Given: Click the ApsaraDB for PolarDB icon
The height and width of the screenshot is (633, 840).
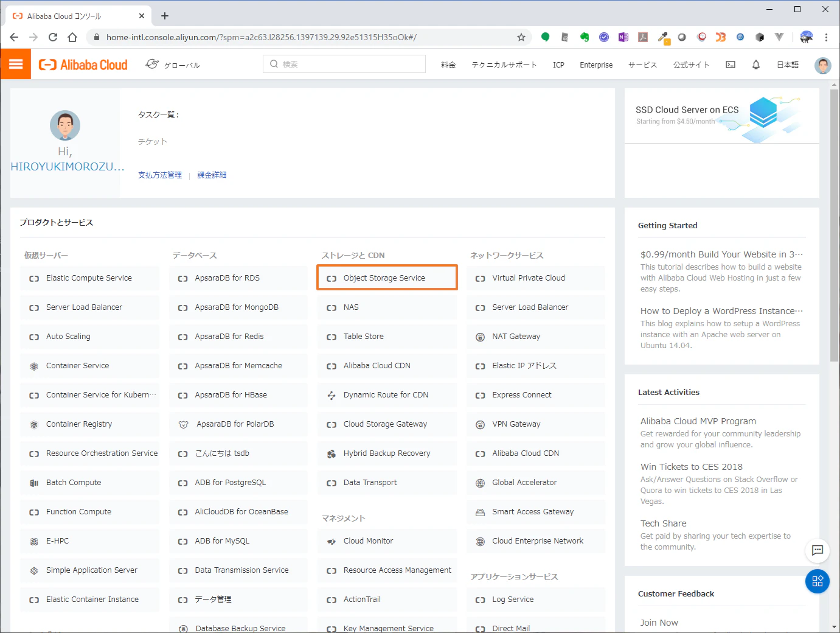Looking at the screenshot, I should coord(183,425).
